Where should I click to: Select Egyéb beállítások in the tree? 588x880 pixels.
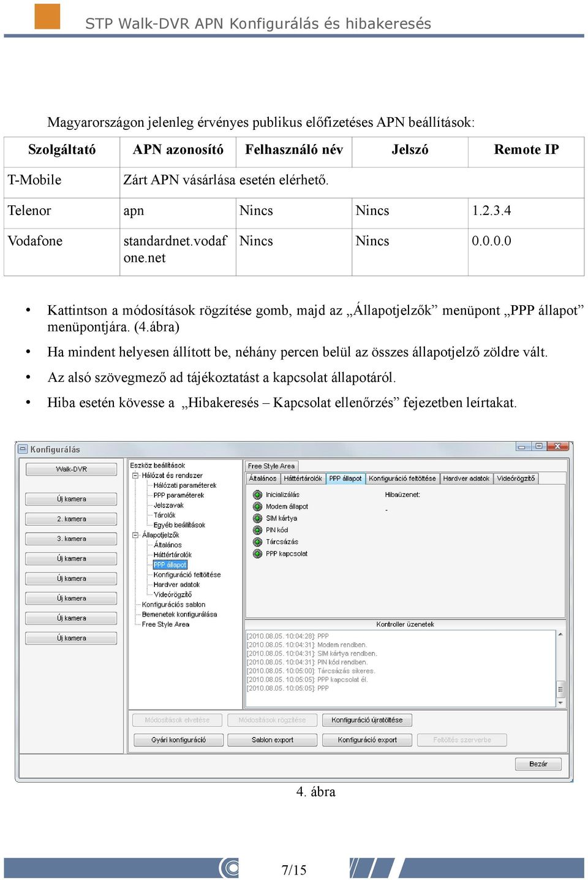coord(179,525)
